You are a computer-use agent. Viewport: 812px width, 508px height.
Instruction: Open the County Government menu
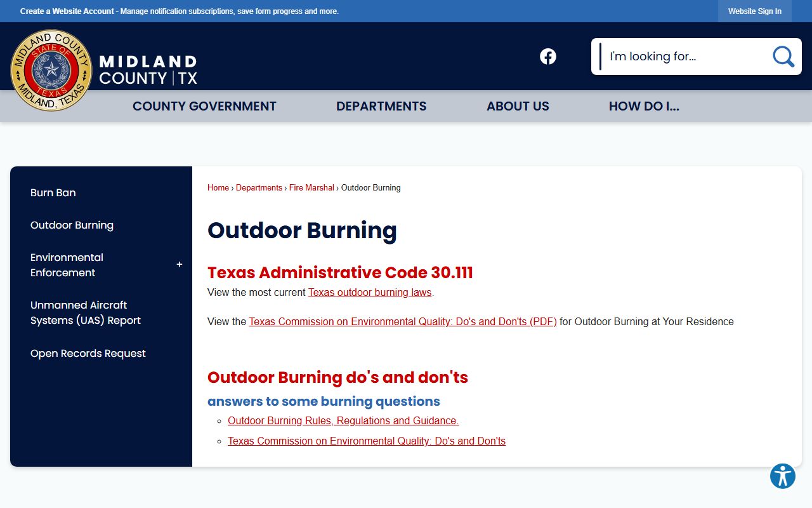click(204, 106)
